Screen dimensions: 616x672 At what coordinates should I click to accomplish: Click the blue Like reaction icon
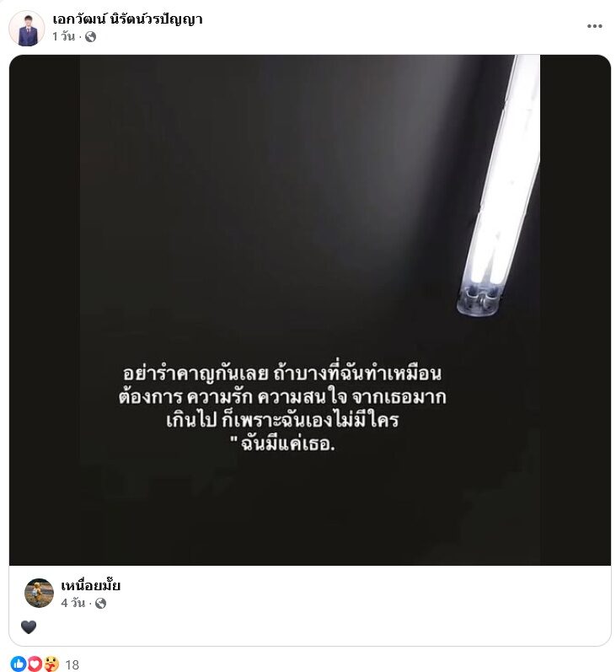[19, 664]
